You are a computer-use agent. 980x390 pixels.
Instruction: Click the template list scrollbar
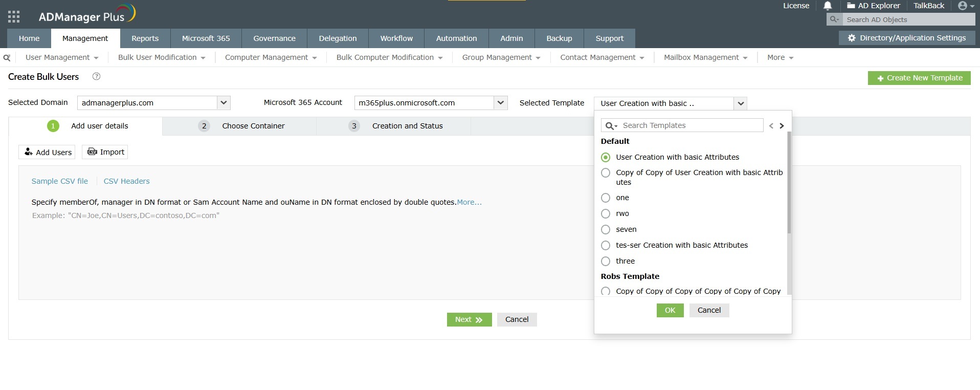point(789,182)
